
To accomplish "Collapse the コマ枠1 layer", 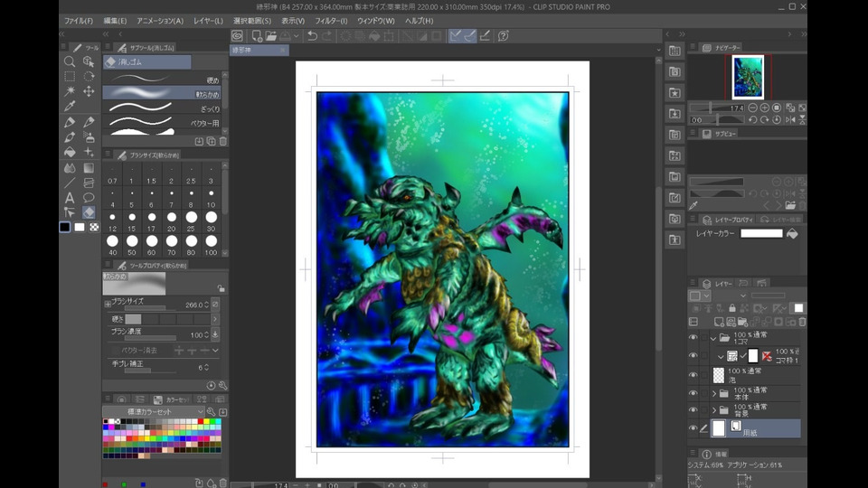I will [x=721, y=357].
